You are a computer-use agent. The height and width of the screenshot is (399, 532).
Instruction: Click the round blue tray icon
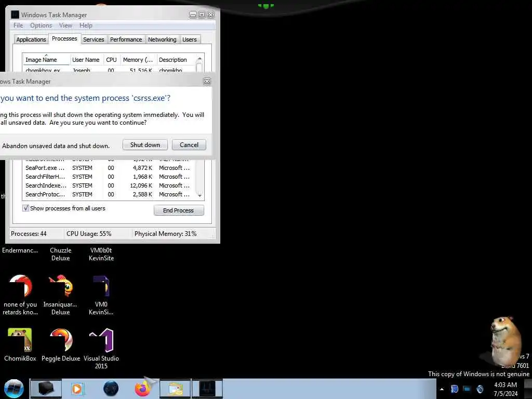(x=480, y=389)
